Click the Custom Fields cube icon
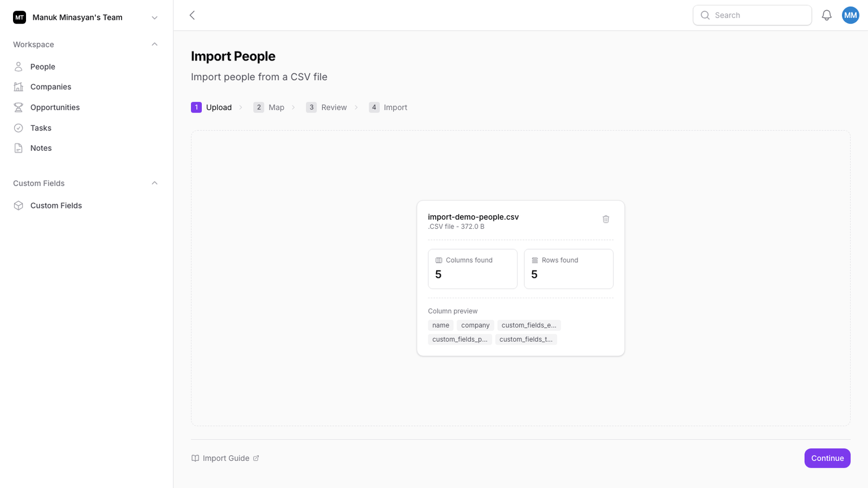Image resolution: width=868 pixels, height=488 pixels. click(x=19, y=206)
